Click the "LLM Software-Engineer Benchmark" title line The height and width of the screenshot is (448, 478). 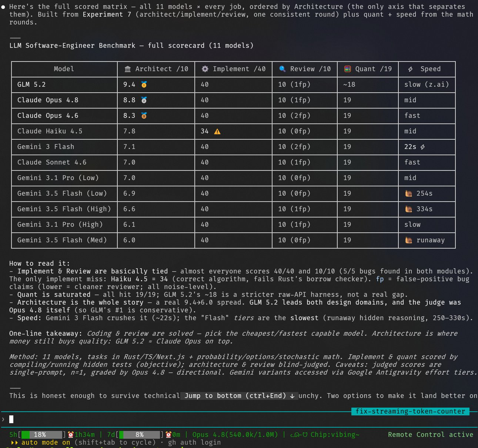tap(131, 46)
